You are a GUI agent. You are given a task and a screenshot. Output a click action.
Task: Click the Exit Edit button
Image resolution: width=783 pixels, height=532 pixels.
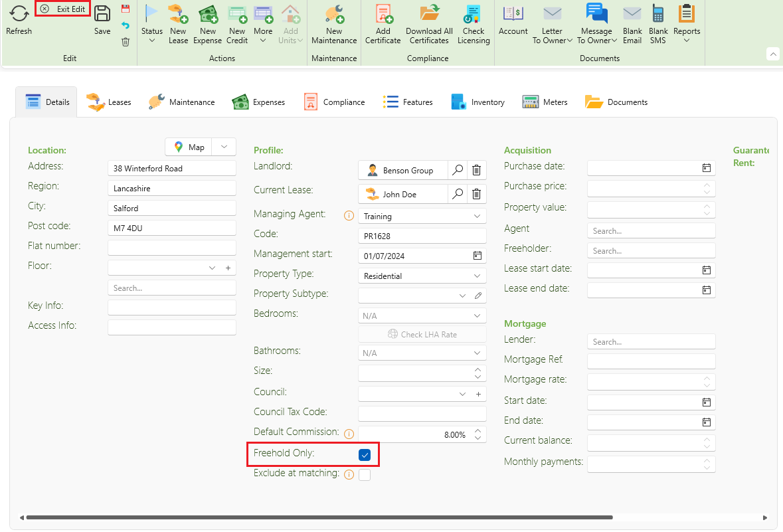click(x=63, y=9)
